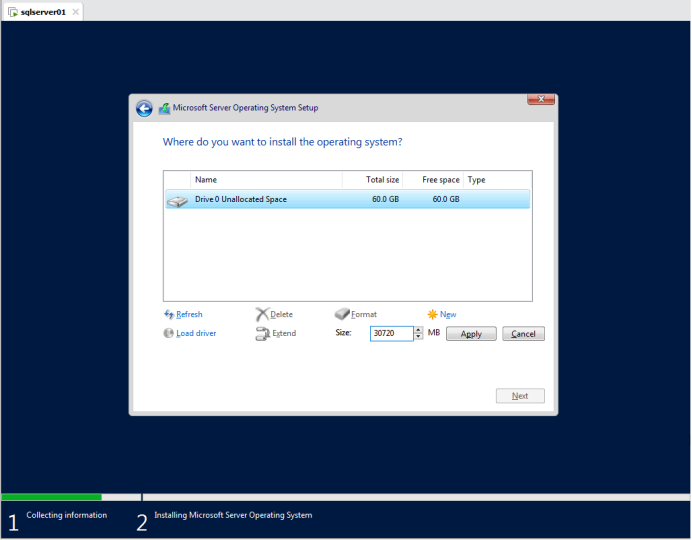Click the Format disk icon
This screenshot has width=692, height=540.
pyautogui.click(x=342, y=314)
